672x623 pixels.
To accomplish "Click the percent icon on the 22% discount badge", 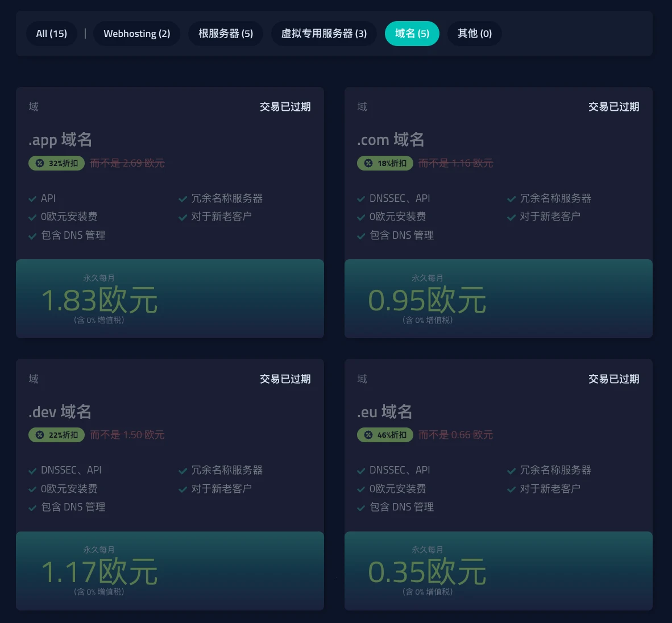I will tap(39, 435).
